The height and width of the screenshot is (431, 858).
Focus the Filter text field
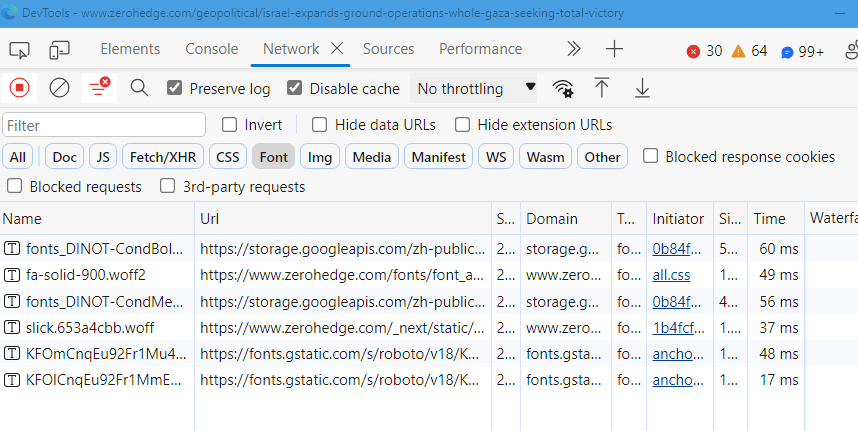104,125
